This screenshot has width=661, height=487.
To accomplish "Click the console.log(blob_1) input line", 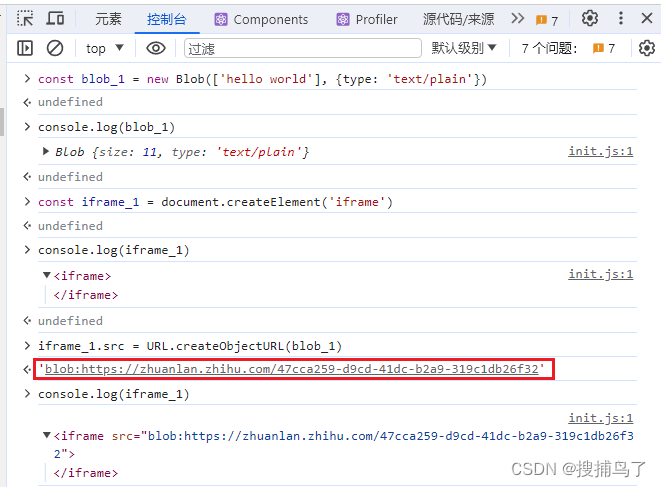I will pyautogui.click(x=106, y=127).
